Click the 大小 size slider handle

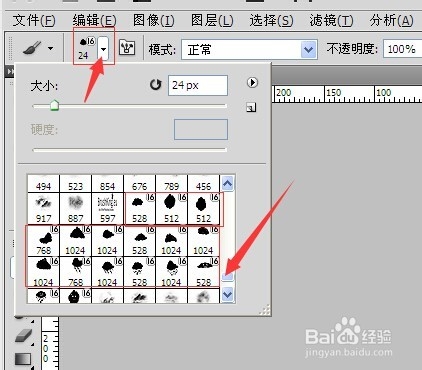(54, 105)
